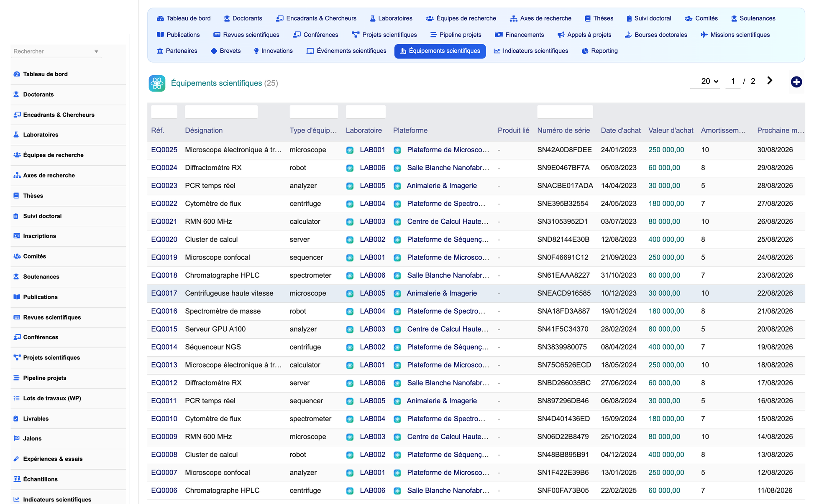Click the Équipements scientifiques atom logo icon

(x=157, y=83)
